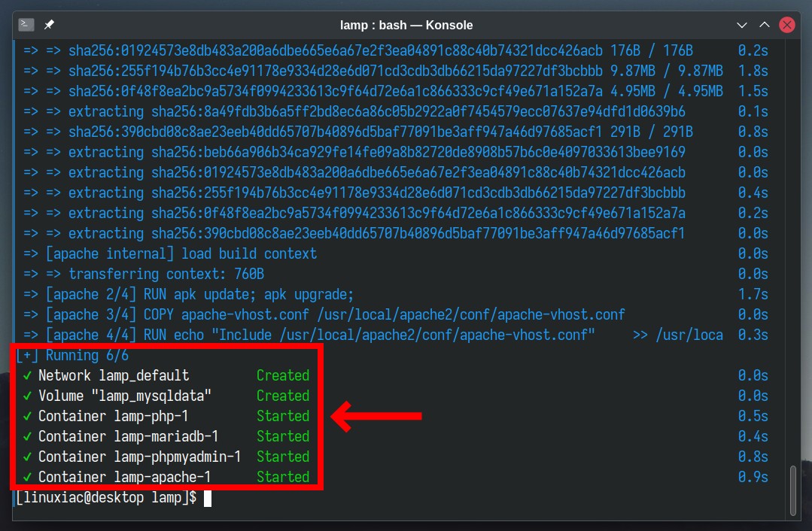Maximize Konsole with the up chevron
Screen dimensions: 812x531
(765, 25)
